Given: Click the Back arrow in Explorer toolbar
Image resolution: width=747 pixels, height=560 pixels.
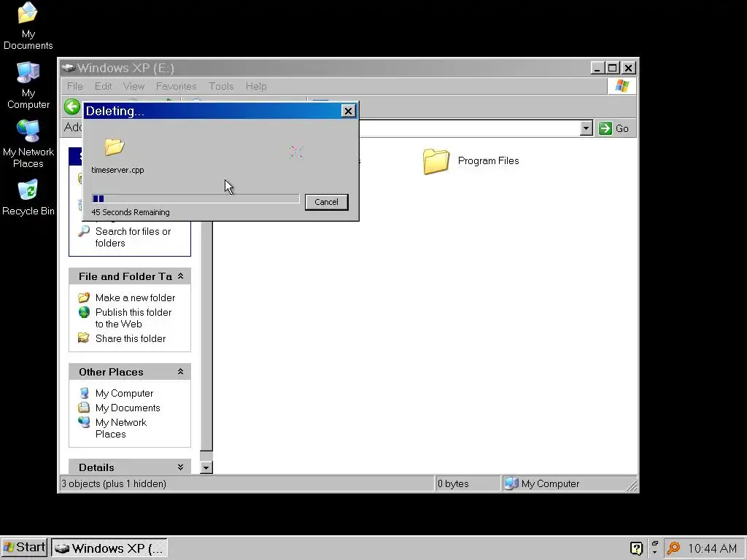Looking at the screenshot, I should click(72, 106).
